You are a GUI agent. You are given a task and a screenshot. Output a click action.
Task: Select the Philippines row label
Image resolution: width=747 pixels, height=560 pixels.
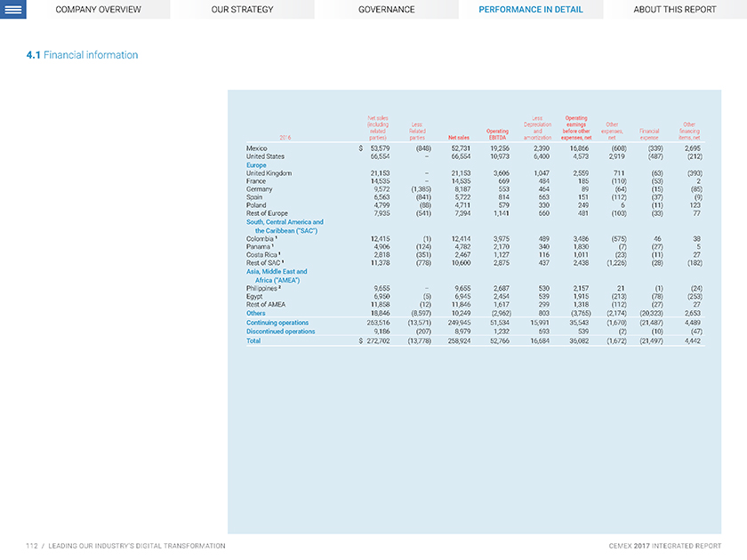pos(261,288)
